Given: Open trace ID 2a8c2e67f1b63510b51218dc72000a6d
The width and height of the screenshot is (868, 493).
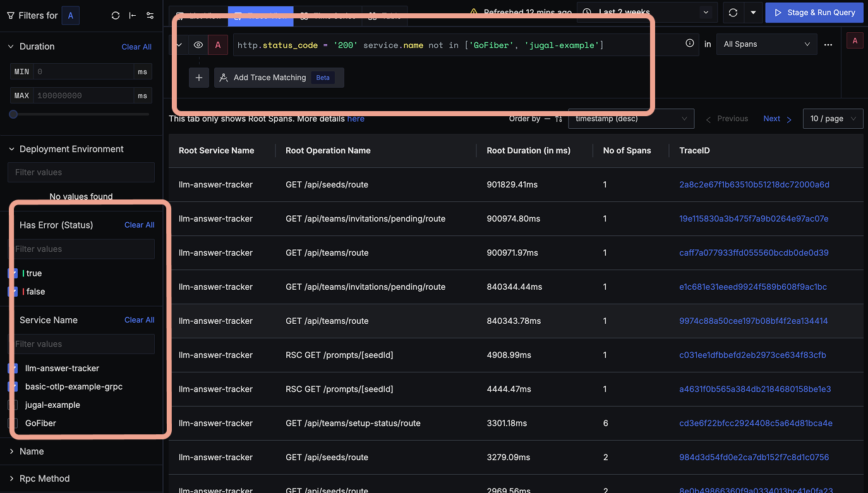Looking at the screenshot, I should (754, 185).
